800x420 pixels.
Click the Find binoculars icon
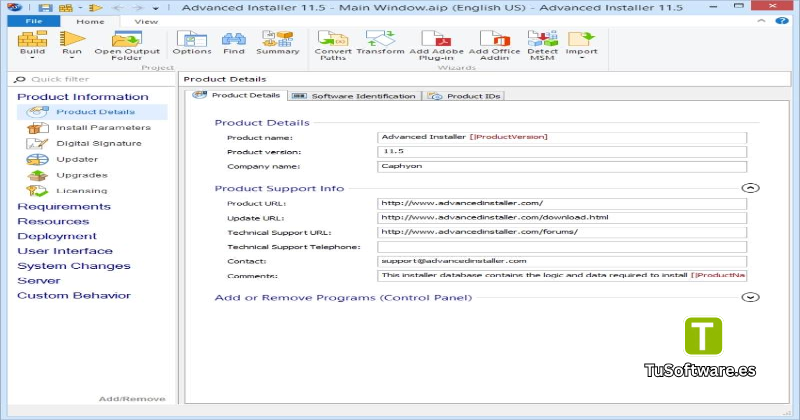coord(234,39)
